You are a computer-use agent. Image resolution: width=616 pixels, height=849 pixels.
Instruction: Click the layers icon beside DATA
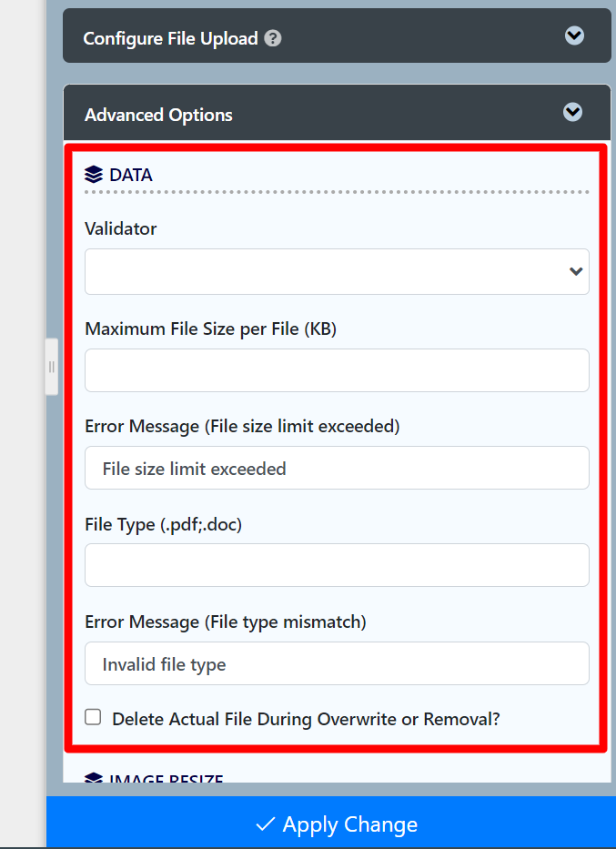94,175
